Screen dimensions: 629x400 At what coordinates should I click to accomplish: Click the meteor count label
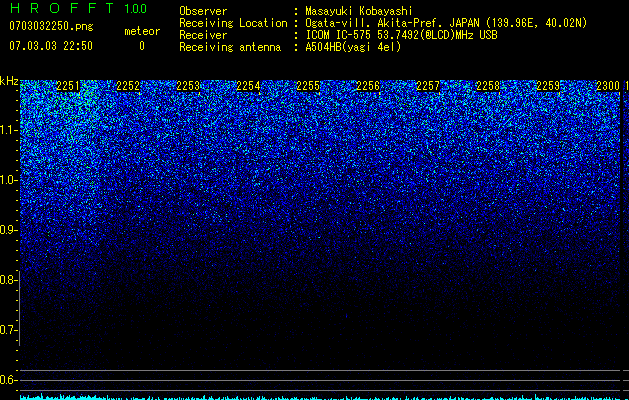pos(142,31)
